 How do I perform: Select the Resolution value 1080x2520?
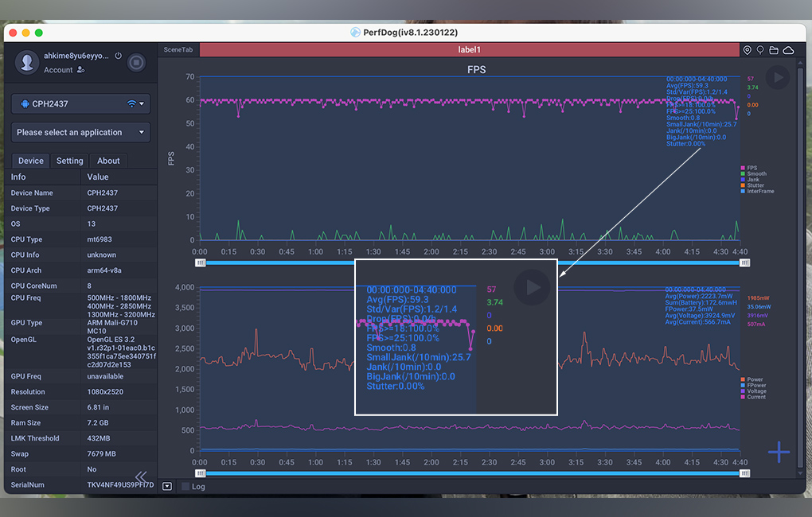pyautogui.click(x=105, y=392)
